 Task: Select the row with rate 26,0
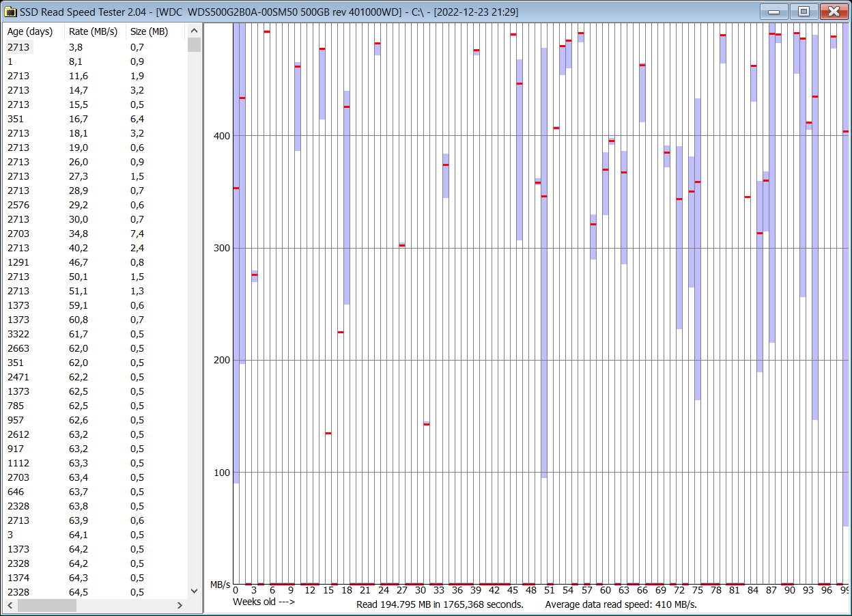tap(96, 161)
